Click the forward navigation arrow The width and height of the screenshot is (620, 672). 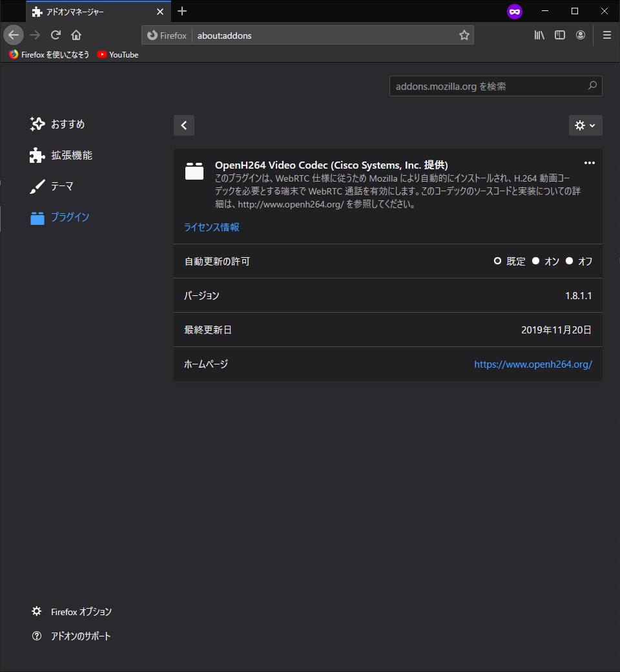click(x=35, y=35)
